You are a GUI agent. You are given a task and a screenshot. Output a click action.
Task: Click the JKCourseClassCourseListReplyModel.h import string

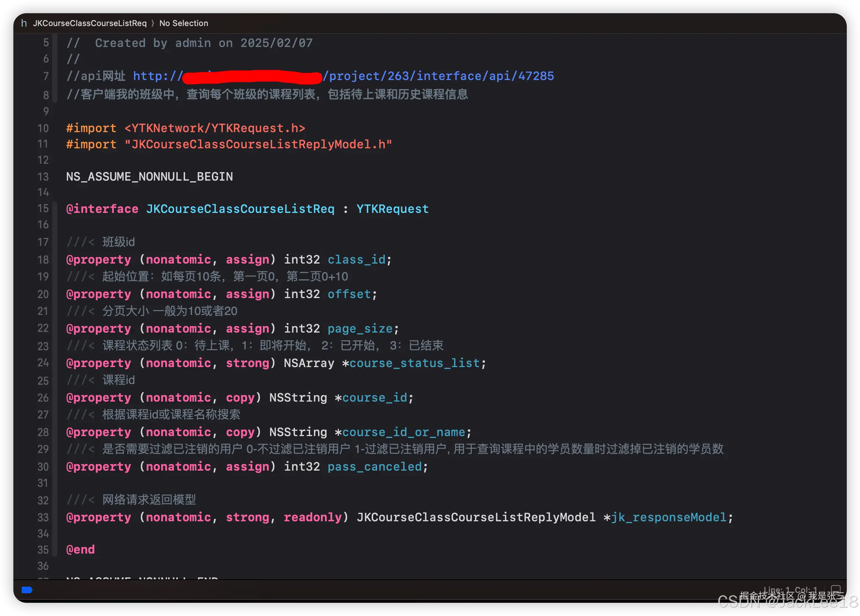258,144
